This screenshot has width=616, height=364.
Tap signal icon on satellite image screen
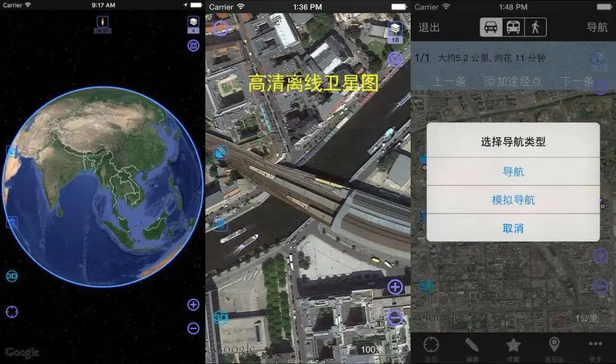(x=220, y=153)
